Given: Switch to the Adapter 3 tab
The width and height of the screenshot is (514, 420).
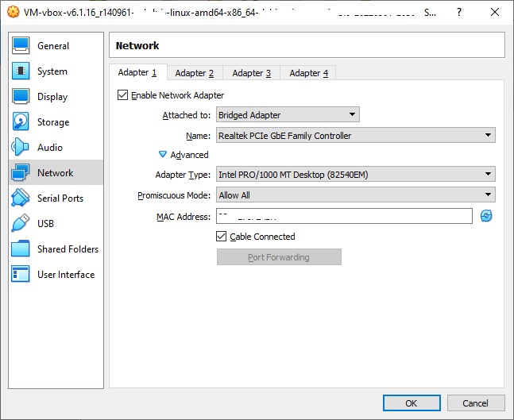Looking at the screenshot, I should [x=252, y=73].
